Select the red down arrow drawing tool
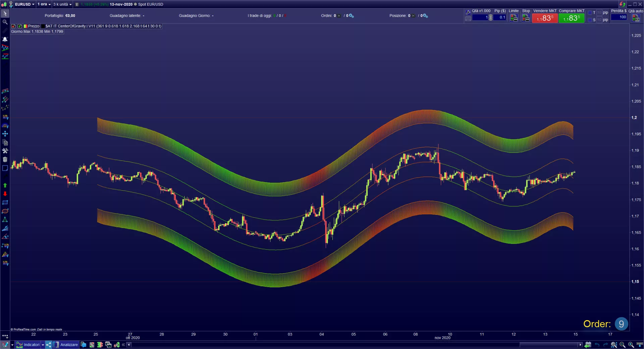644x349 pixels. 5,194
